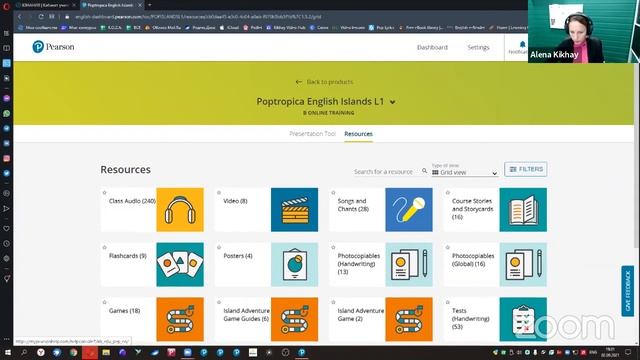The image size is (640, 360).
Task: Switch to first browser tab
Action: click(x=45, y=5)
